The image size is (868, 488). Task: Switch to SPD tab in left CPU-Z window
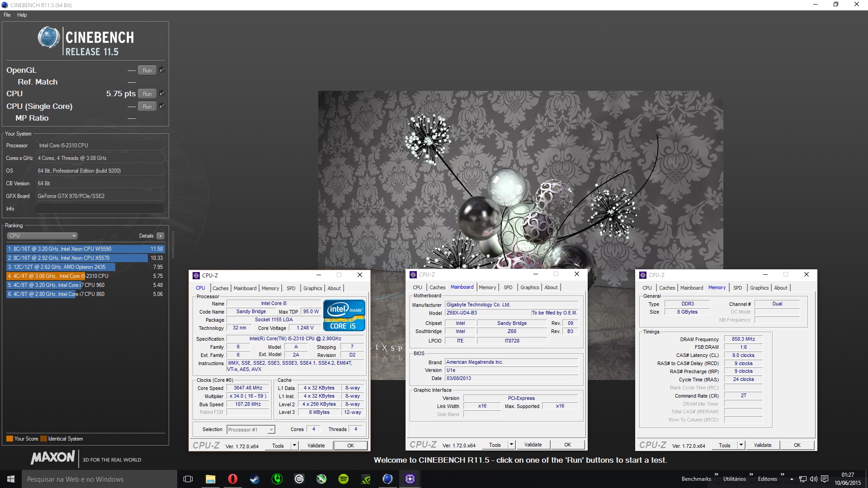point(291,288)
